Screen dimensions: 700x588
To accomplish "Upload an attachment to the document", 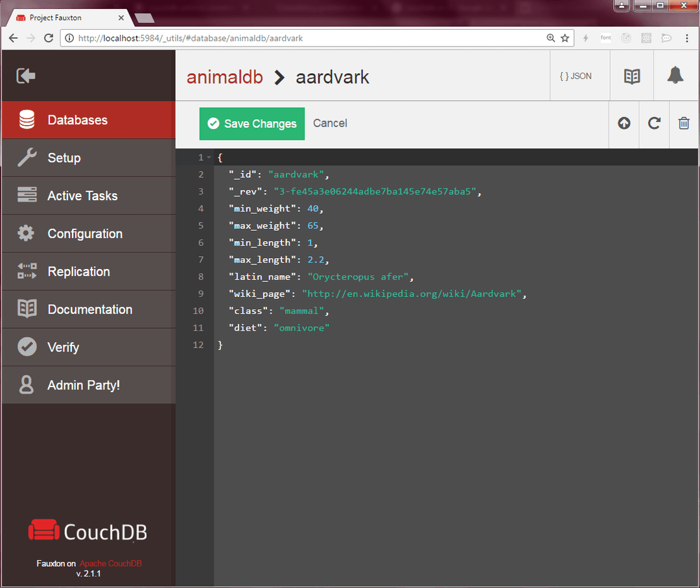I will tap(624, 123).
